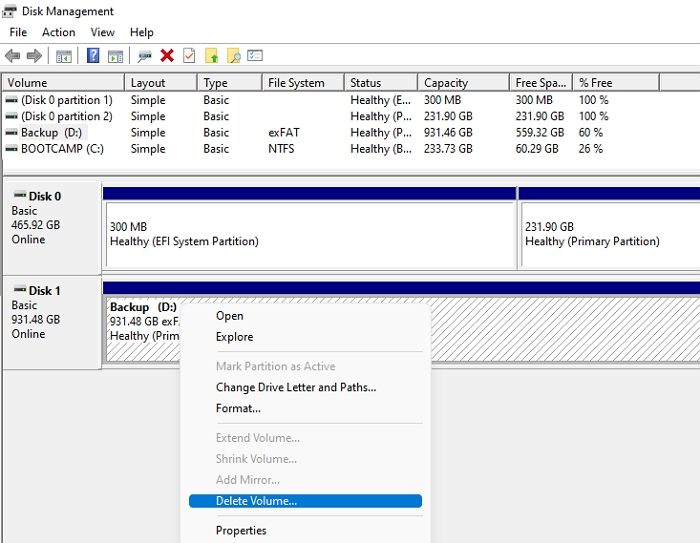Click the folder with magnifier icon
Viewport: 700px width, 543px height.
pyautogui.click(x=233, y=56)
